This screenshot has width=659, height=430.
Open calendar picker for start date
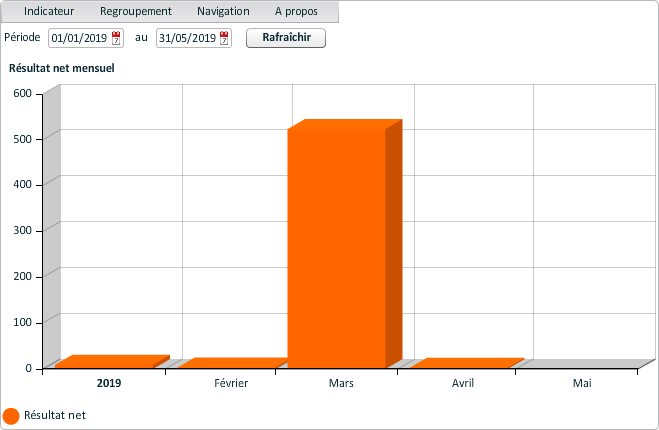pyautogui.click(x=116, y=38)
